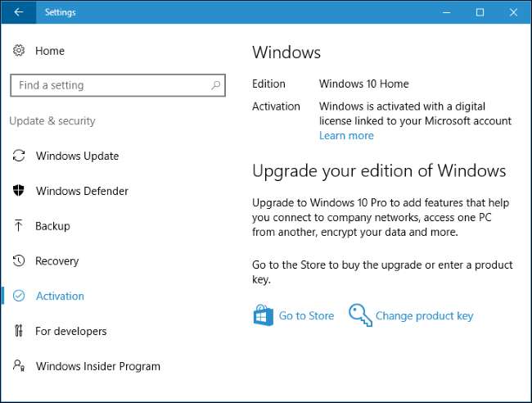Click the Home gear icon
This screenshot has width=532, height=403.
pos(19,51)
